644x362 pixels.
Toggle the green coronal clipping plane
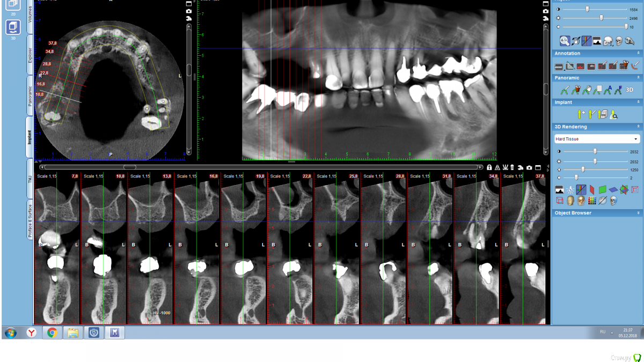[602, 189]
